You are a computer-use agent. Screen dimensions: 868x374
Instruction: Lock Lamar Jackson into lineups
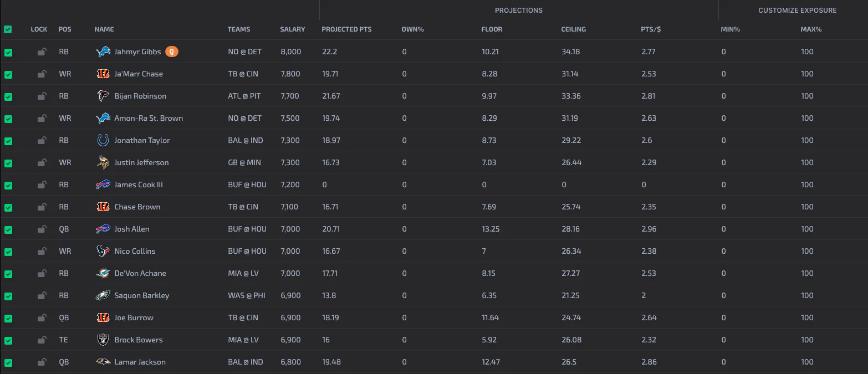point(42,362)
